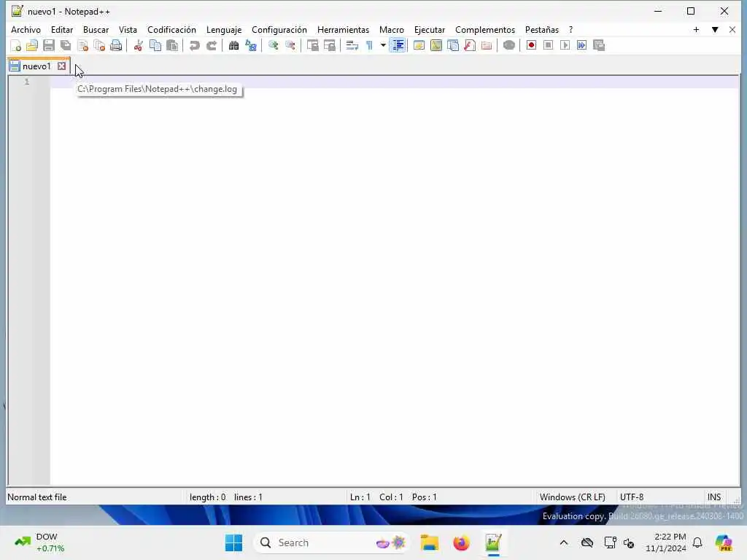The height and width of the screenshot is (560, 747).
Task: Toggle synchronized vertical scrolling icon
Action: tap(312, 46)
